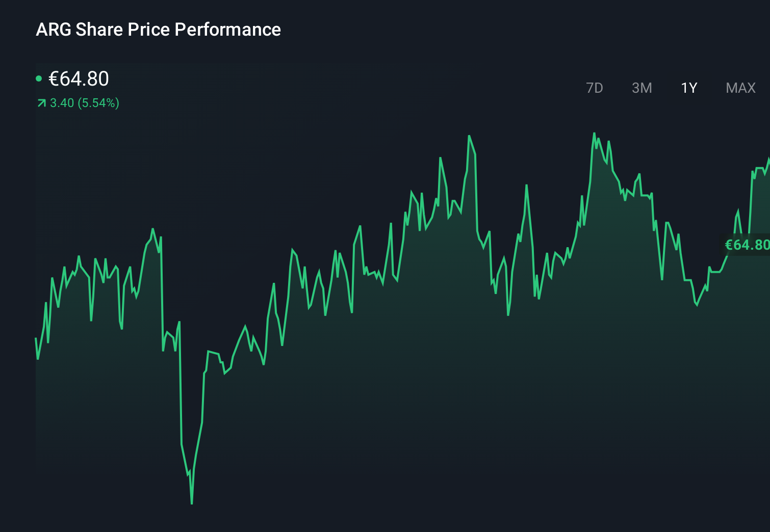Viewport: 770px width, 532px height.
Task: Show the MAX price history
Action: pos(740,88)
